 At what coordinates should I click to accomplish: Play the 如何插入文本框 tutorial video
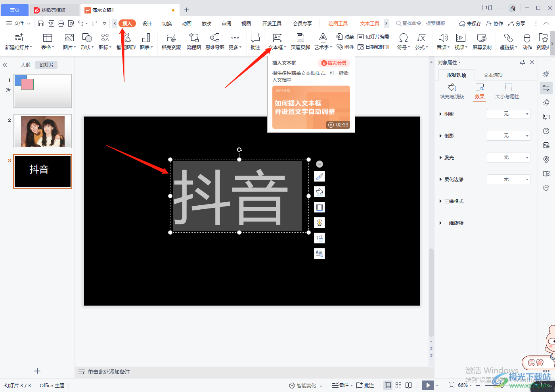pyautogui.click(x=311, y=107)
